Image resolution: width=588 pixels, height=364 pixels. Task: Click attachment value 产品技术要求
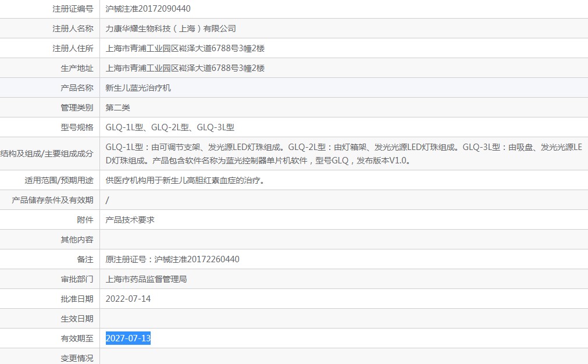(130, 220)
